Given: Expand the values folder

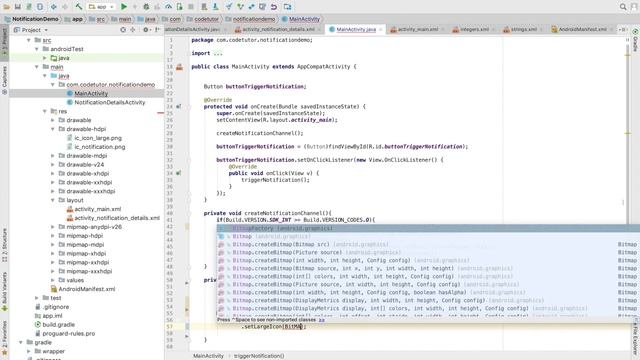Looking at the screenshot, I should [53, 280].
